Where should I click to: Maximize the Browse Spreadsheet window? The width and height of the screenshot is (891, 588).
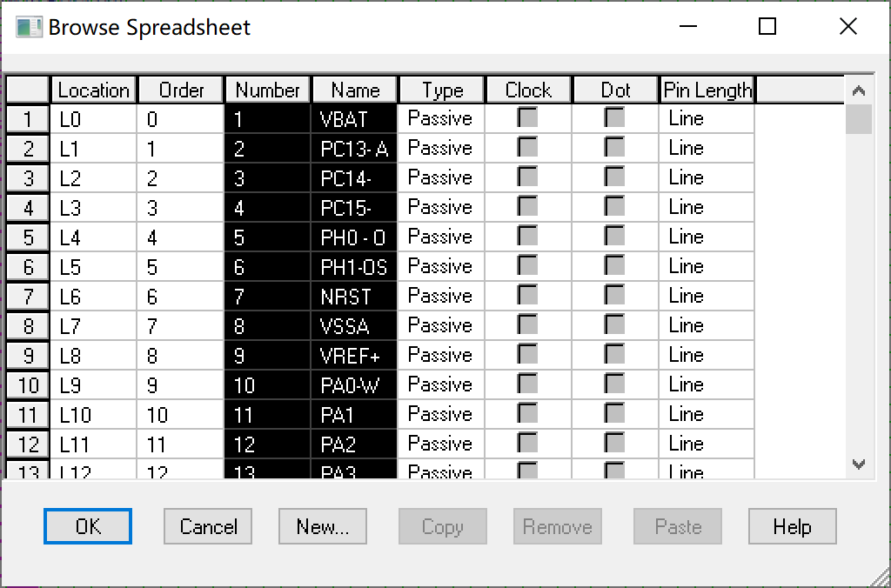767,26
